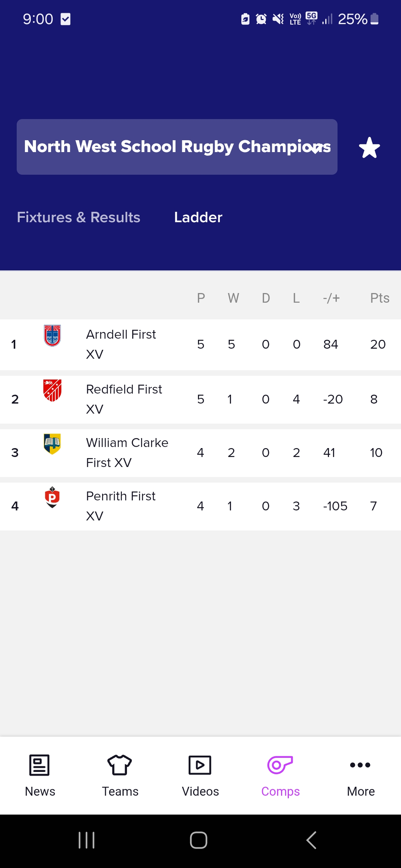
Task: Select the Ladder tab
Action: pyautogui.click(x=198, y=217)
